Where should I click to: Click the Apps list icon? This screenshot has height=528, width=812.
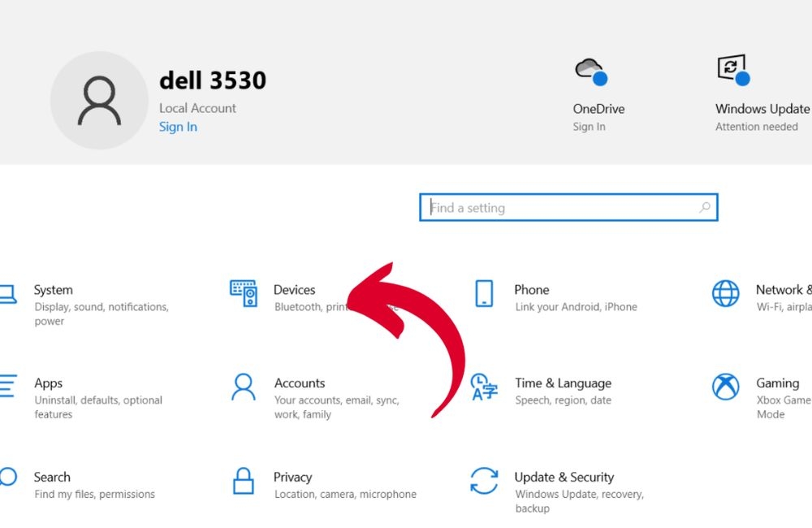click(8, 386)
